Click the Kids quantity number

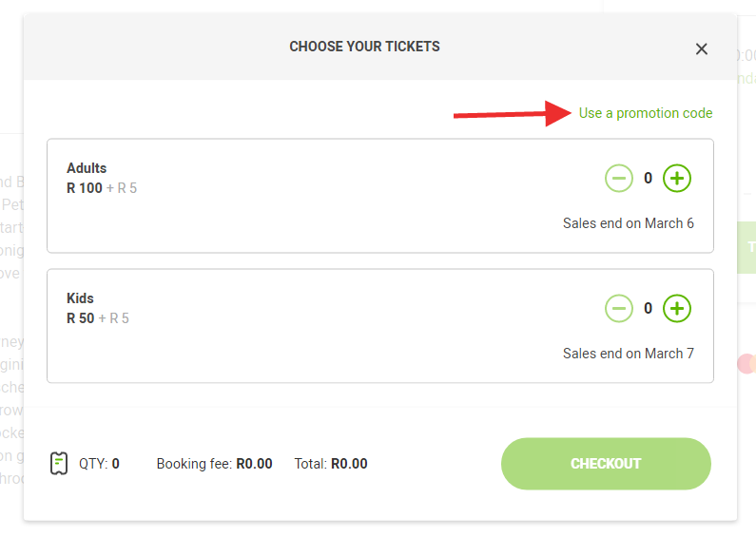pyautogui.click(x=648, y=308)
